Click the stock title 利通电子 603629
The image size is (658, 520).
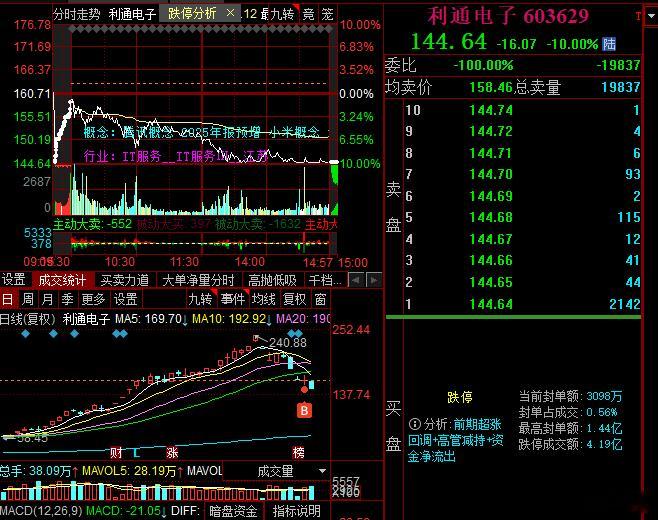(508, 16)
